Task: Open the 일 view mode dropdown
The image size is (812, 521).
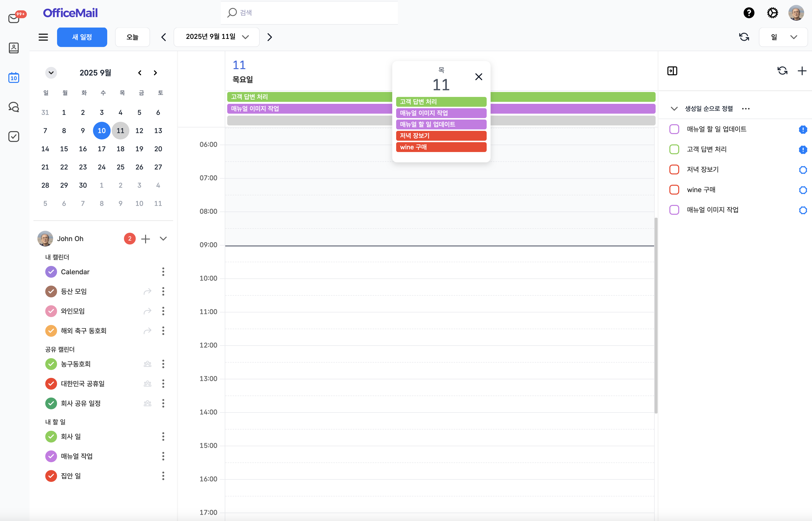Action: click(783, 37)
